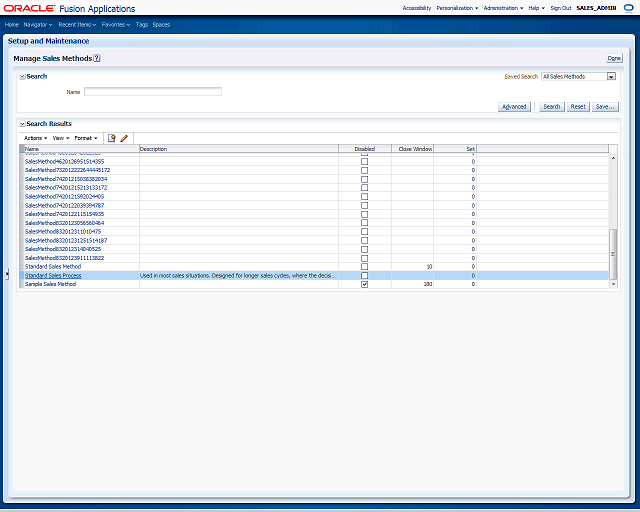
Task: Click the Advanced search button
Action: 514,107
